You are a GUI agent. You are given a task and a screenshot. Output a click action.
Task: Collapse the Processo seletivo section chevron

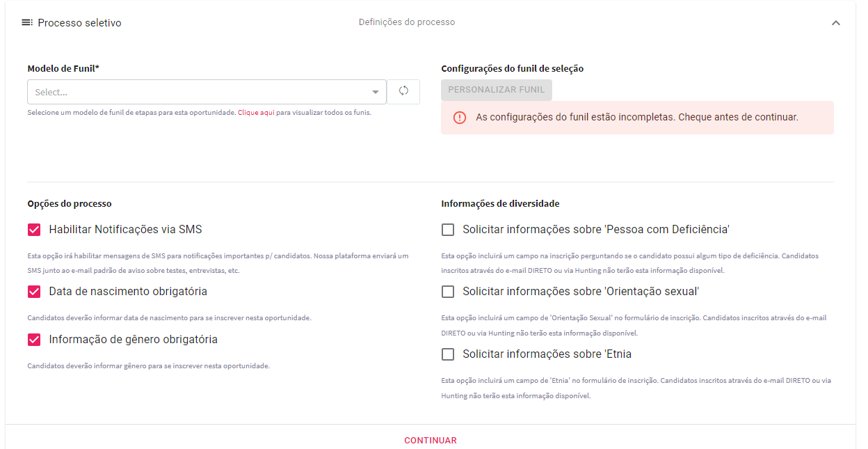coord(836,23)
